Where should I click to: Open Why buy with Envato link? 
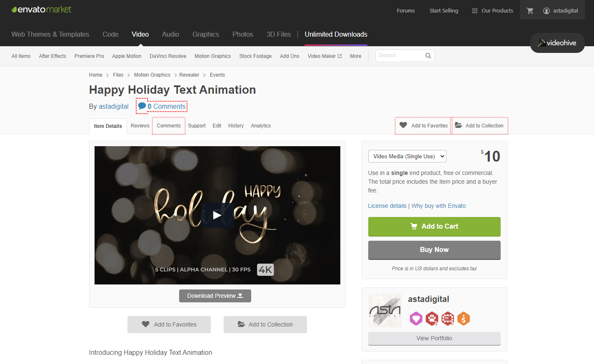(439, 206)
